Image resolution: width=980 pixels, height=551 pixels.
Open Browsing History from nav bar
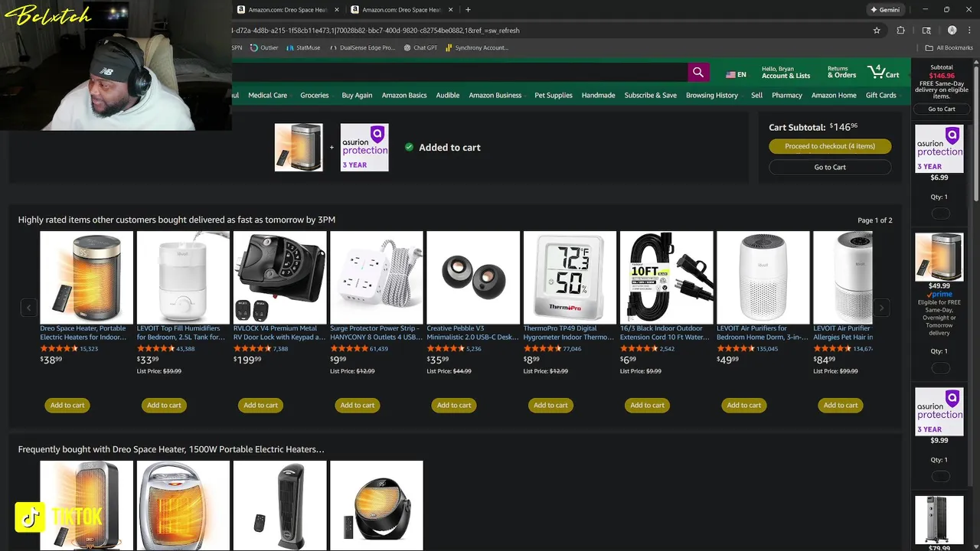point(711,95)
